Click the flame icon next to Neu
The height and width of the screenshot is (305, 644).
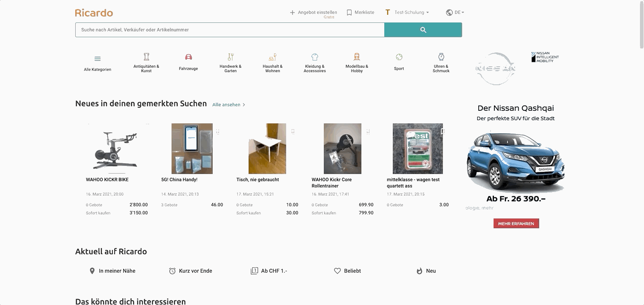420,271
